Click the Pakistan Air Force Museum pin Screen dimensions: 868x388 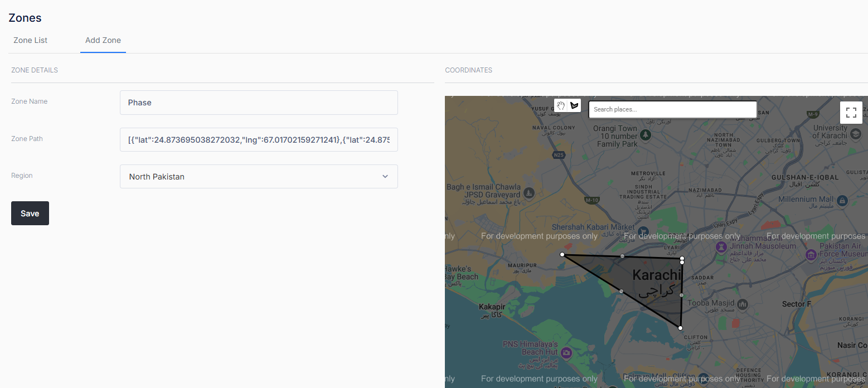pyautogui.click(x=811, y=255)
